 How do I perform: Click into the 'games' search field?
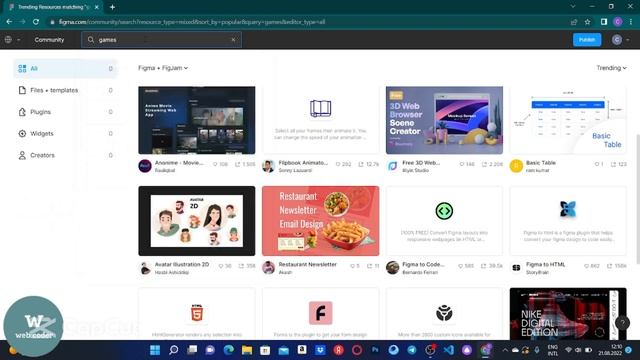(x=161, y=40)
